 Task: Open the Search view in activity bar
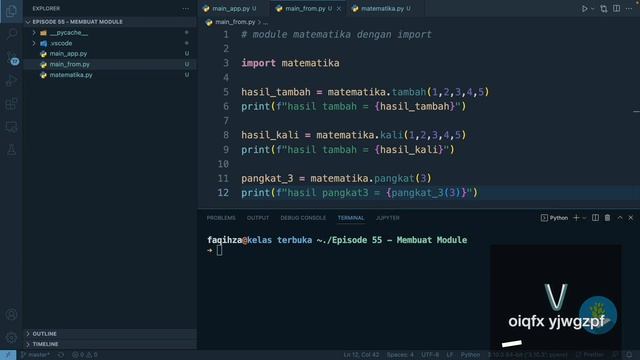[11, 33]
